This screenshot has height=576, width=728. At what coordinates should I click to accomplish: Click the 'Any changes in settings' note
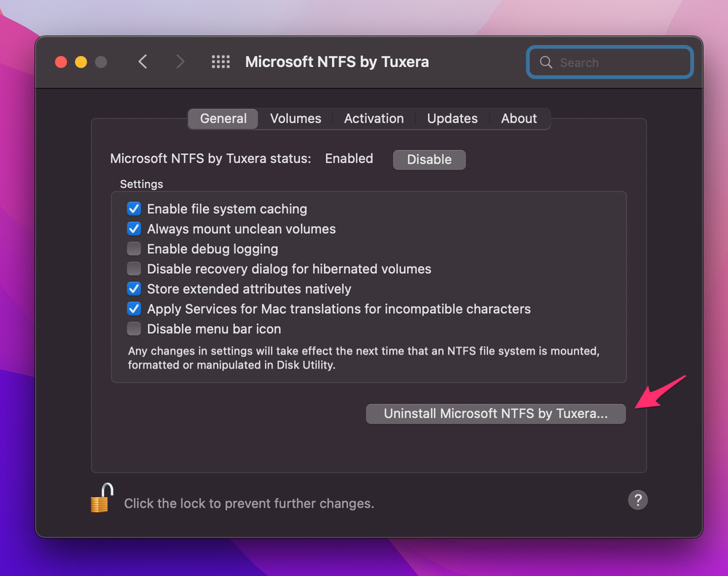click(x=363, y=358)
